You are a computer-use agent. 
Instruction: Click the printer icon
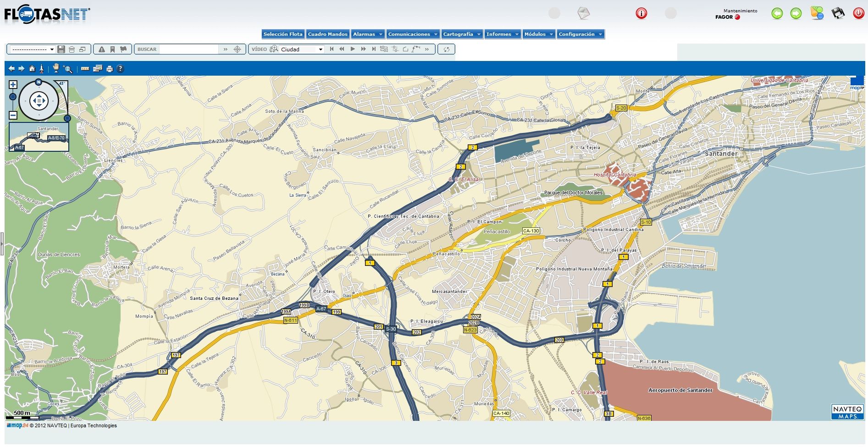(110, 69)
